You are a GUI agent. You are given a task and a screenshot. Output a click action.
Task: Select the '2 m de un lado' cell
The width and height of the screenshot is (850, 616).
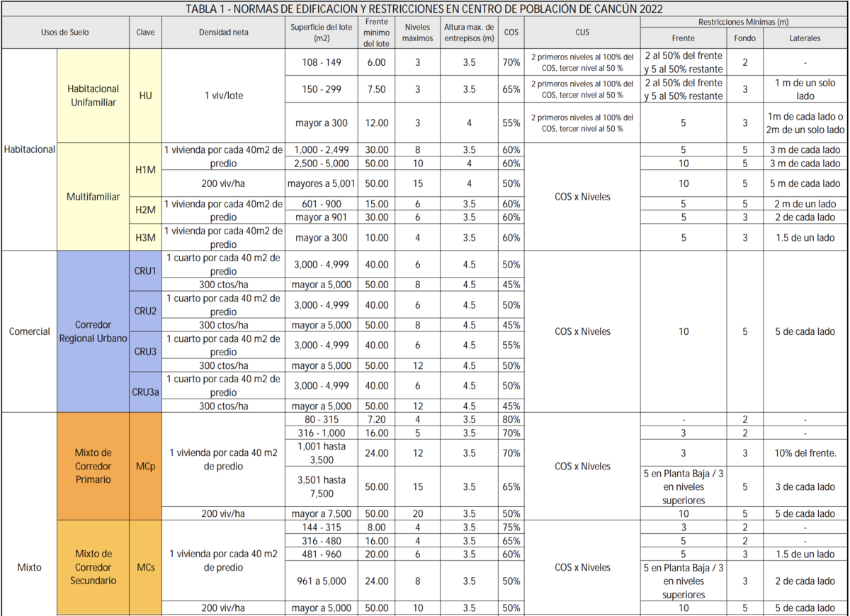click(x=805, y=204)
